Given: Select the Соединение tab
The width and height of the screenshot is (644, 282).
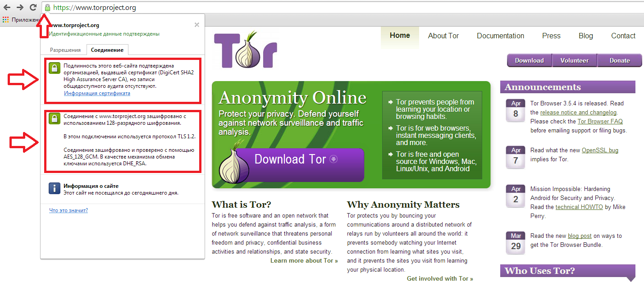Looking at the screenshot, I should tap(107, 50).
